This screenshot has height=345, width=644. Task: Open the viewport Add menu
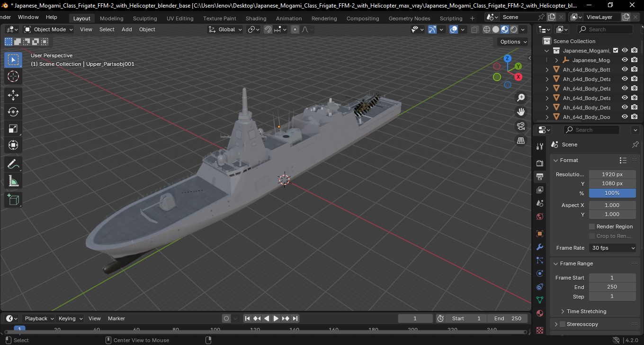click(x=127, y=29)
